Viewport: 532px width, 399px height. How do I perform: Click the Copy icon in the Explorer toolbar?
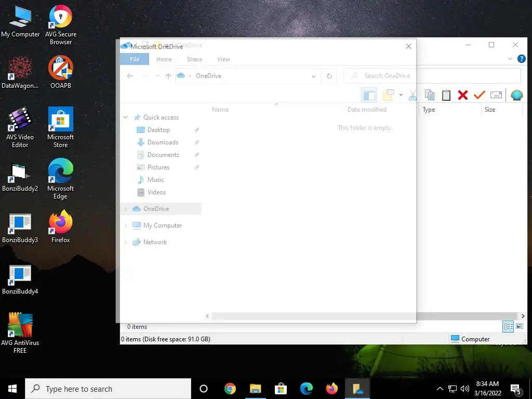click(x=430, y=95)
